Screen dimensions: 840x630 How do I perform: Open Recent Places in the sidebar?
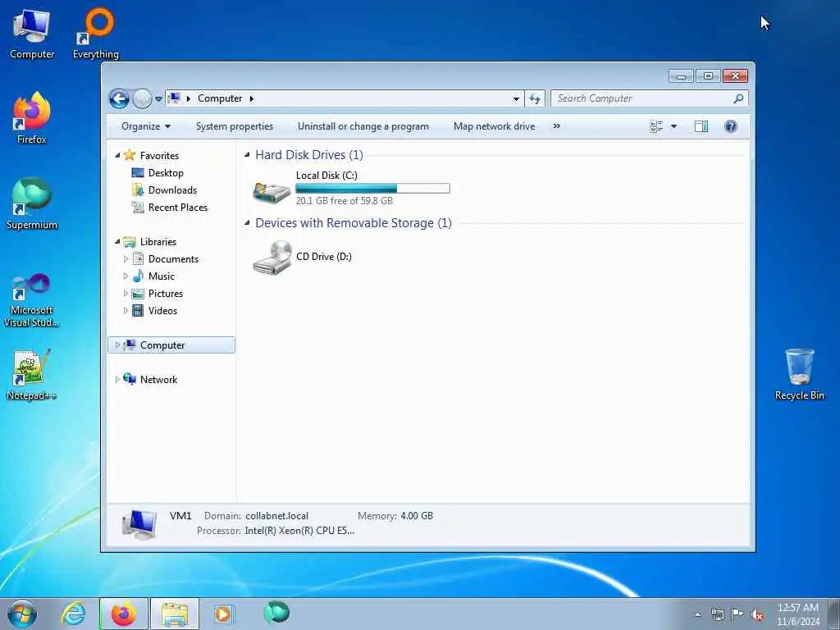[177, 208]
